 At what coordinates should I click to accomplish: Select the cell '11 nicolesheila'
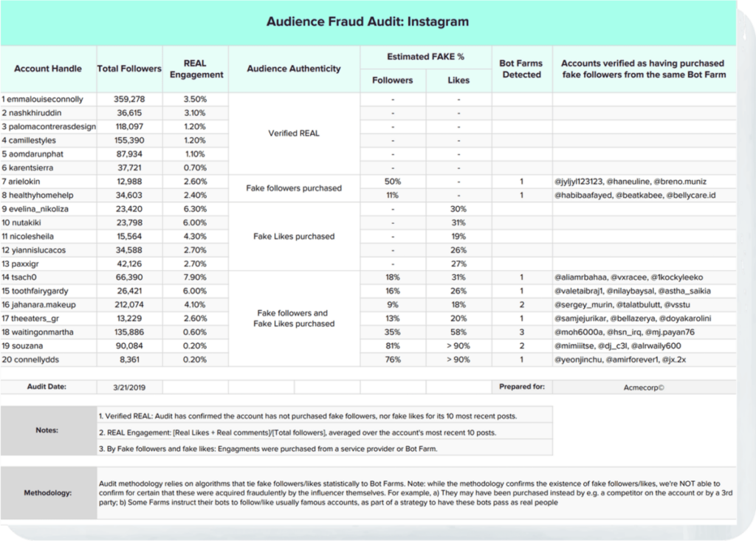(x=48, y=236)
